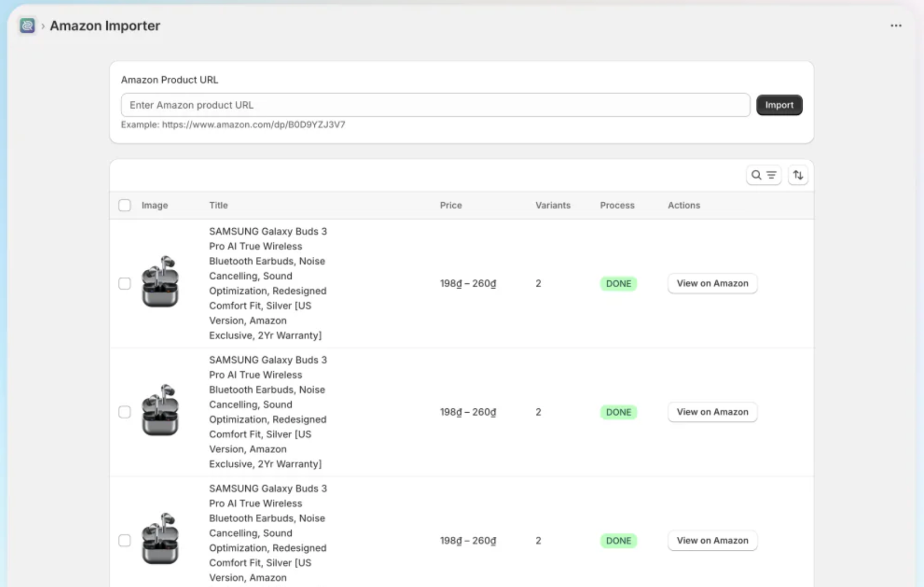Click variants count 2 in third row
Screen dimensions: 924x587
pyautogui.click(x=538, y=540)
